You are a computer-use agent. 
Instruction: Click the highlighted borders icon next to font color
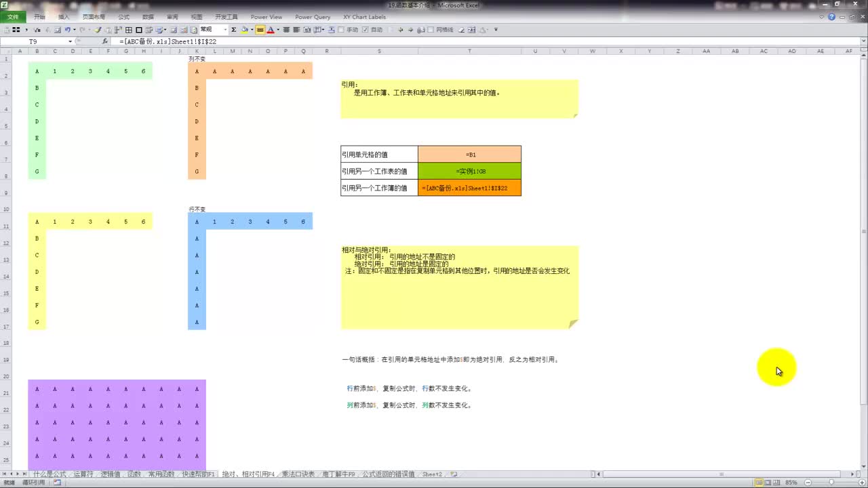pos(260,30)
